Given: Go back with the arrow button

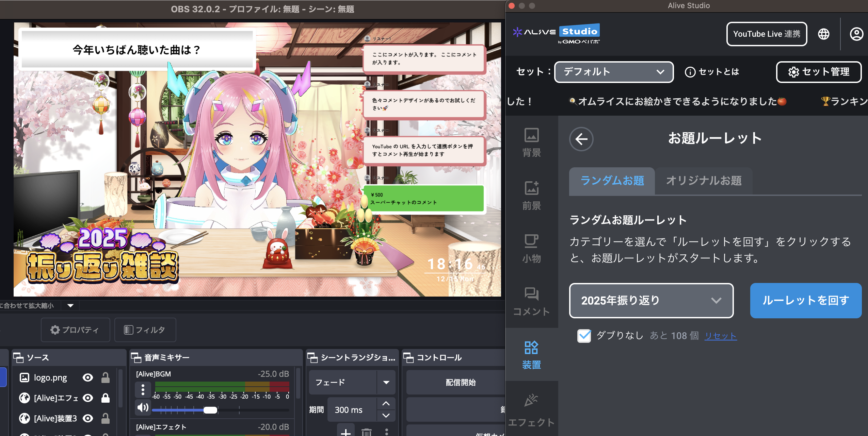Looking at the screenshot, I should coord(581,139).
